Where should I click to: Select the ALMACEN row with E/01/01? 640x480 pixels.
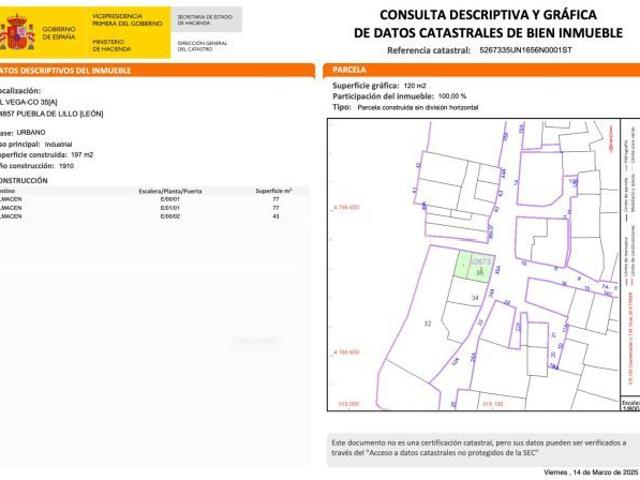pos(150,209)
